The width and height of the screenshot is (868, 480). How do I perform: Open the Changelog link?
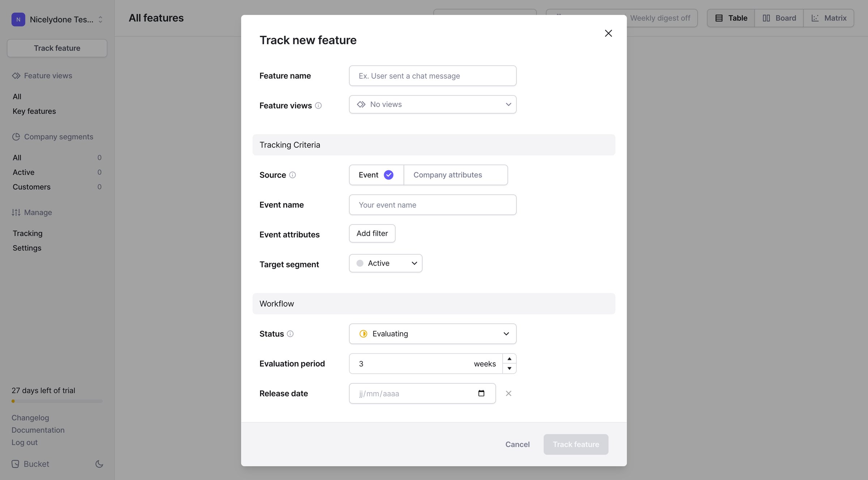pos(30,418)
